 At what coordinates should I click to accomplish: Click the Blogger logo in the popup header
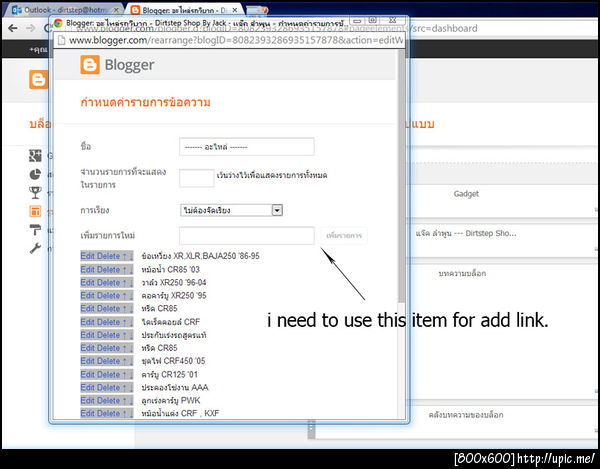point(117,65)
